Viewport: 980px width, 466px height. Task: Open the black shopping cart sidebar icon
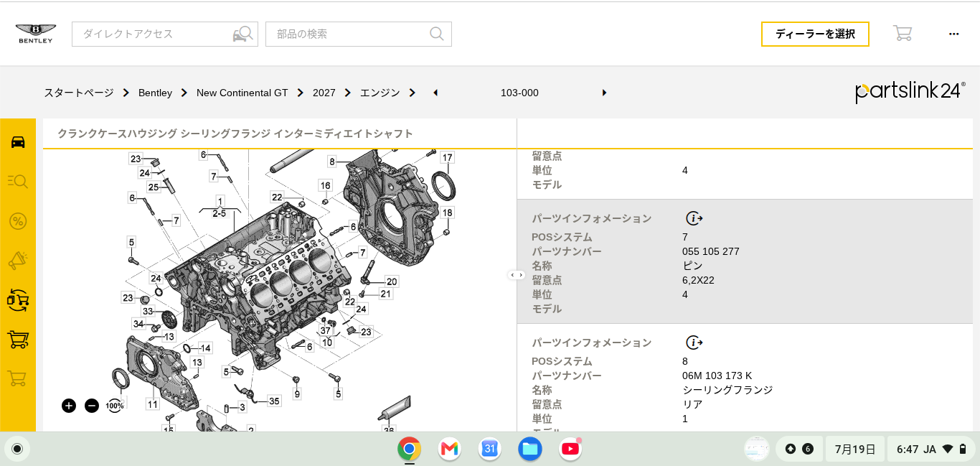(18, 339)
